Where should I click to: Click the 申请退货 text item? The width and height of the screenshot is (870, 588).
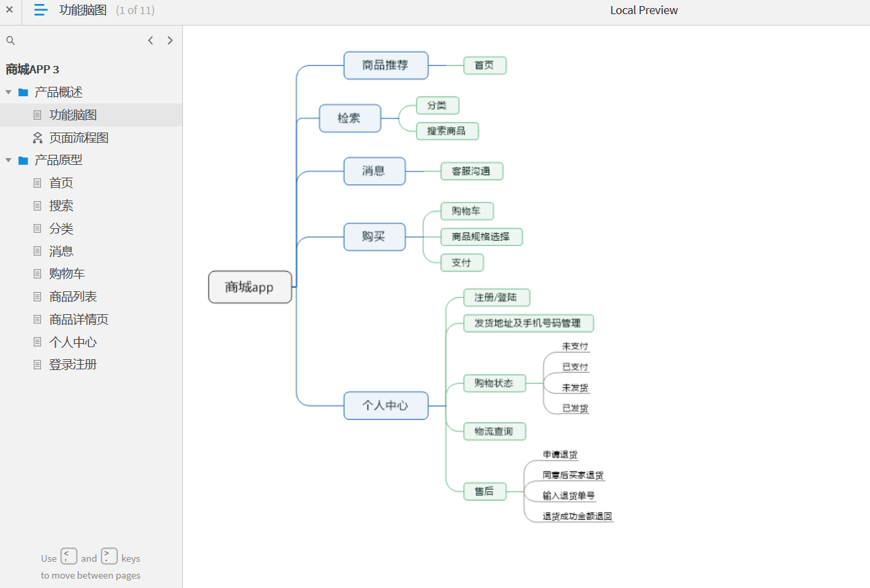tap(560, 455)
